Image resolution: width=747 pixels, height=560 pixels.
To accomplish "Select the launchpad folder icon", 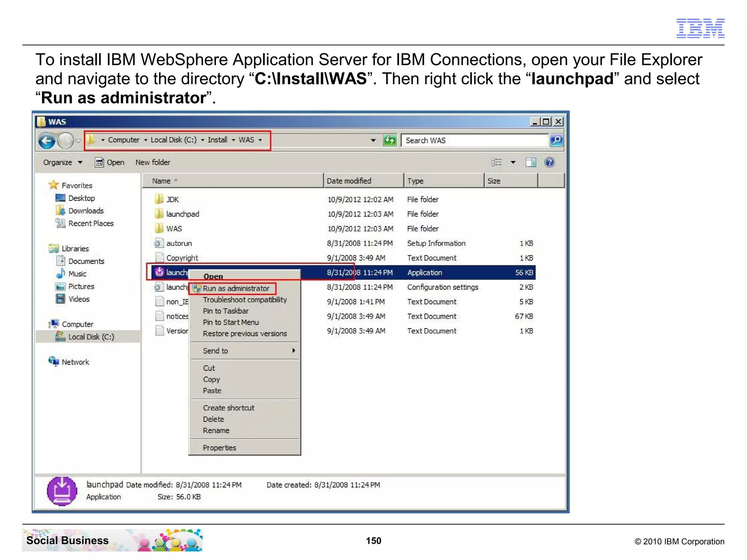I will tap(159, 214).
